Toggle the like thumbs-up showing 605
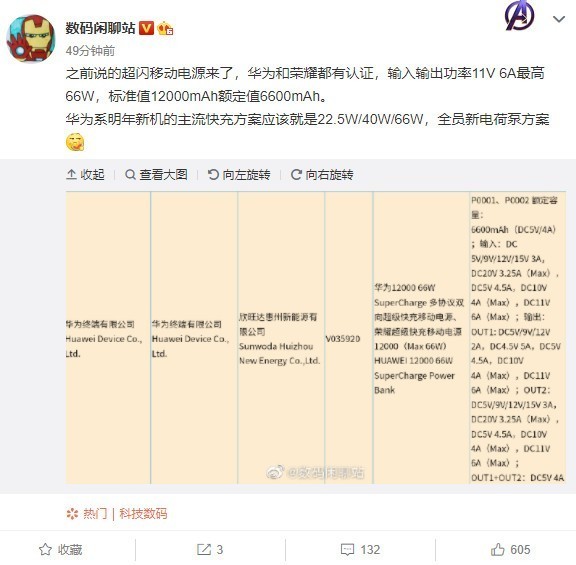Screen dimensions: 576x565 (x=511, y=550)
